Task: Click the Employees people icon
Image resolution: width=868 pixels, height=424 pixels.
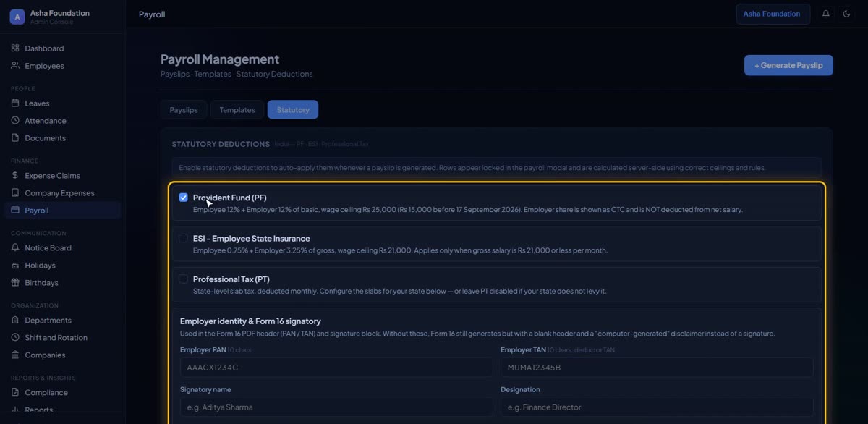Action: 15,66
